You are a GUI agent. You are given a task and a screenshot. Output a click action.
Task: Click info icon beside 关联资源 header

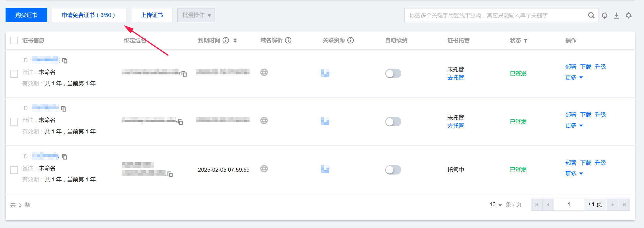click(x=351, y=40)
